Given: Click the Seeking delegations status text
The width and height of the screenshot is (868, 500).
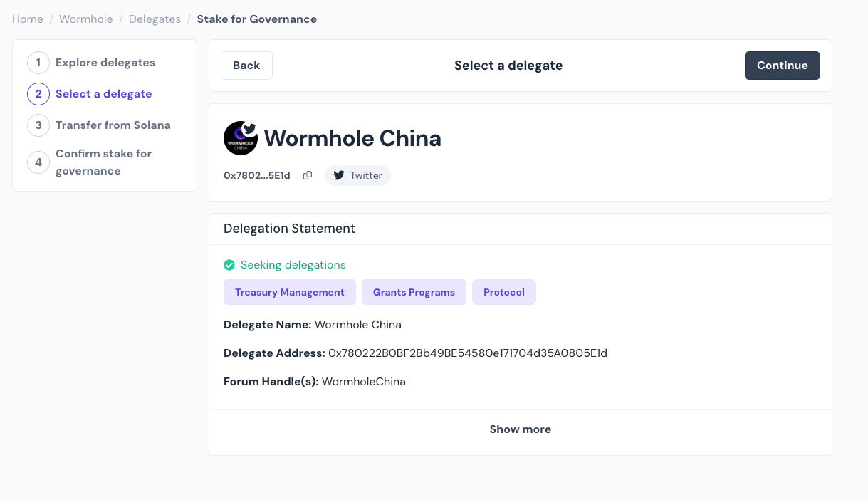Looking at the screenshot, I should (x=293, y=265).
